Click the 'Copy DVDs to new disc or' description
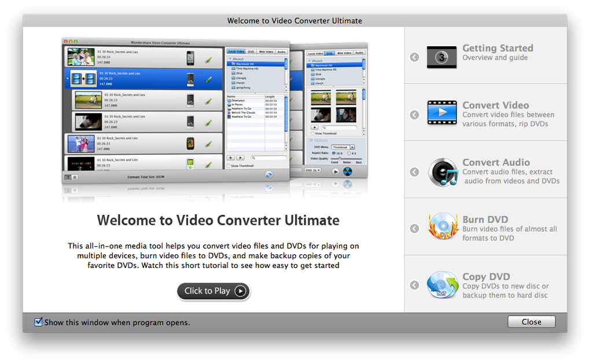Screen dimensions: 590x364 [506, 286]
